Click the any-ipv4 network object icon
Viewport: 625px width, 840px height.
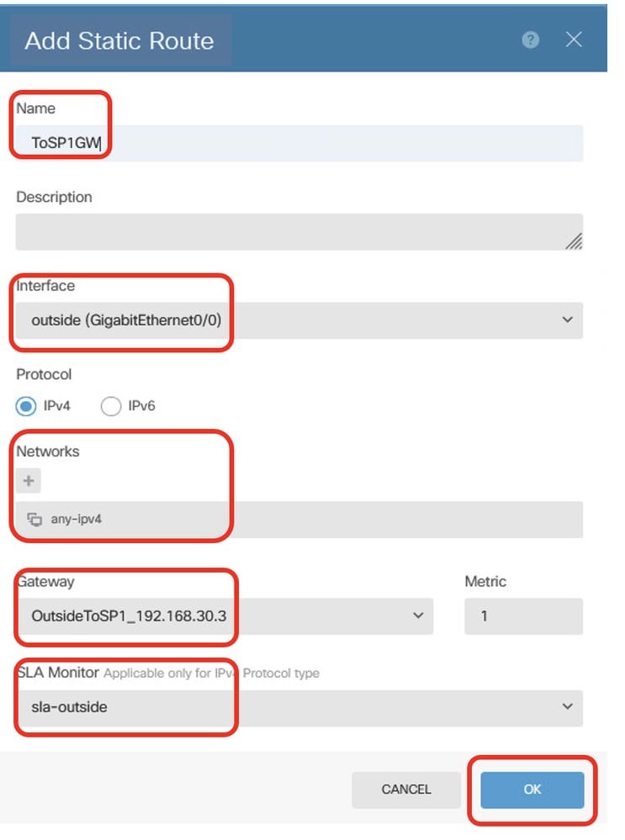[x=34, y=519]
